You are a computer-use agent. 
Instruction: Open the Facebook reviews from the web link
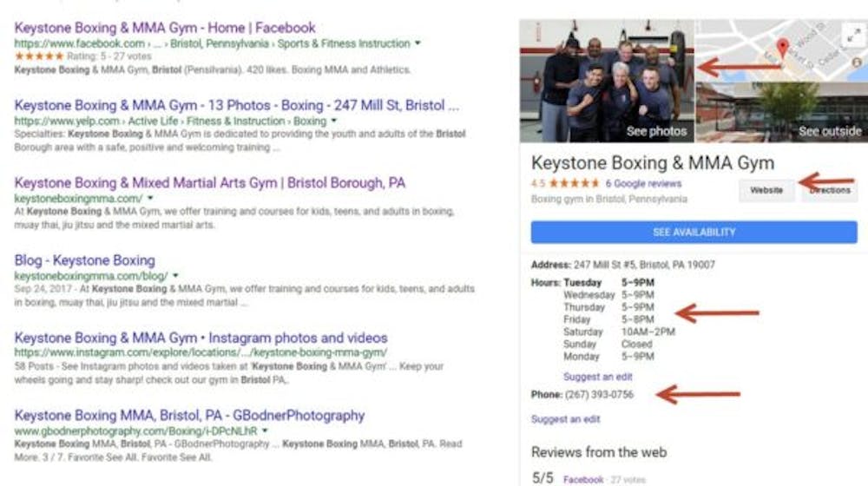point(583,479)
